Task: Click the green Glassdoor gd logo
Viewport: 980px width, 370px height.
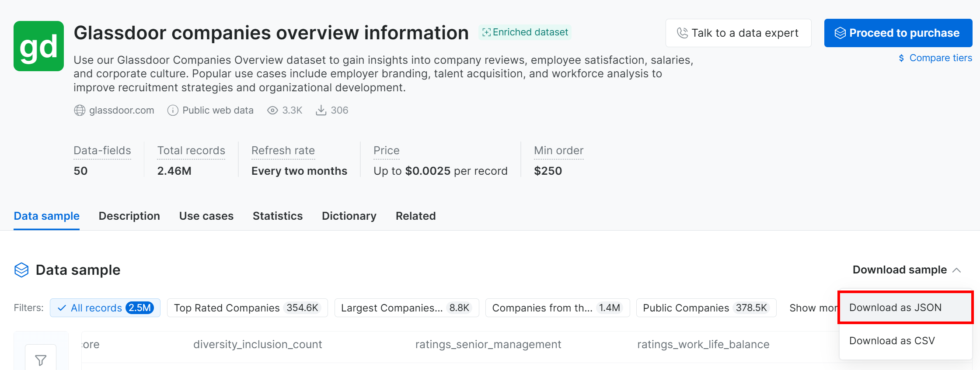Action: pyautogui.click(x=38, y=46)
